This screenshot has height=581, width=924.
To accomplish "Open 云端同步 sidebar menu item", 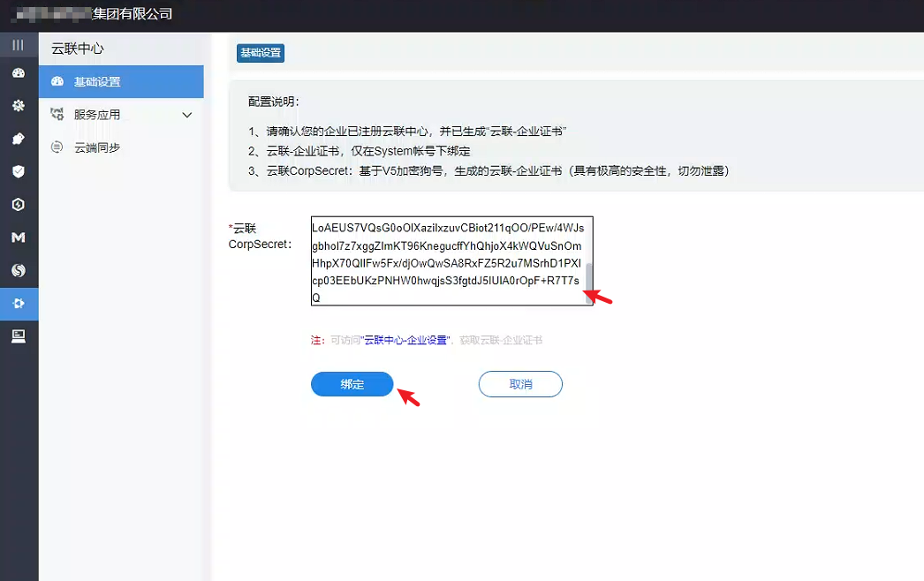I will (121, 147).
